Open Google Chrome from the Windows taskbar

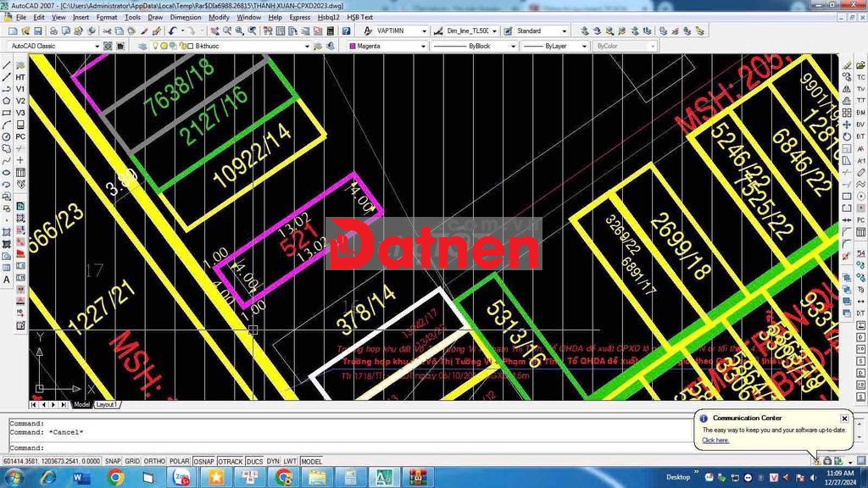pyautogui.click(x=116, y=478)
